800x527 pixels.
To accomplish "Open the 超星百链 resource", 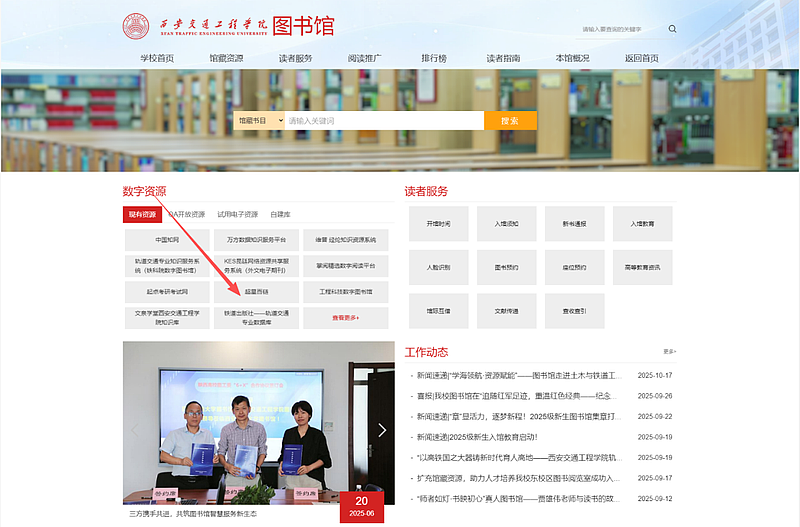I will click(x=257, y=292).
